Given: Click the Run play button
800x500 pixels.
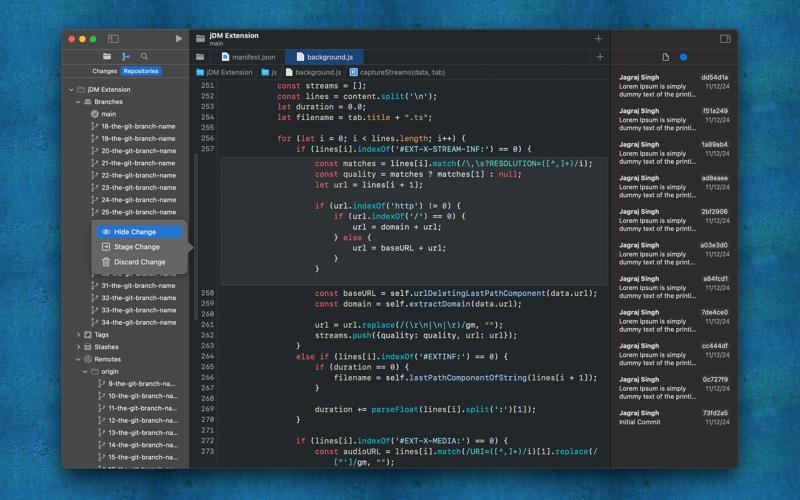Looking at the screenshot, I should click(x=179, y=39).
